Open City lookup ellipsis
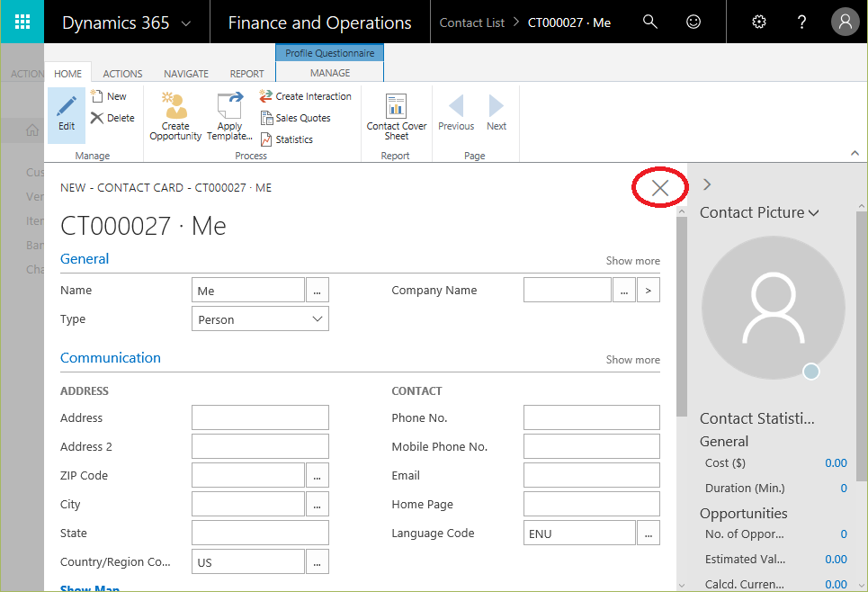This screenshot has height=592, width=868. (x=318, y=504)
